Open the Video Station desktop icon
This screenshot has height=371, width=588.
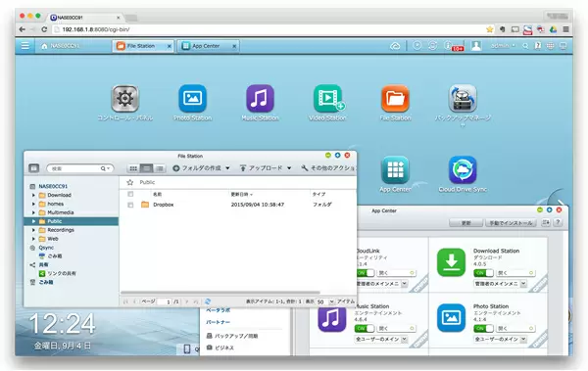pyautogui.click(x=328, y=99)
